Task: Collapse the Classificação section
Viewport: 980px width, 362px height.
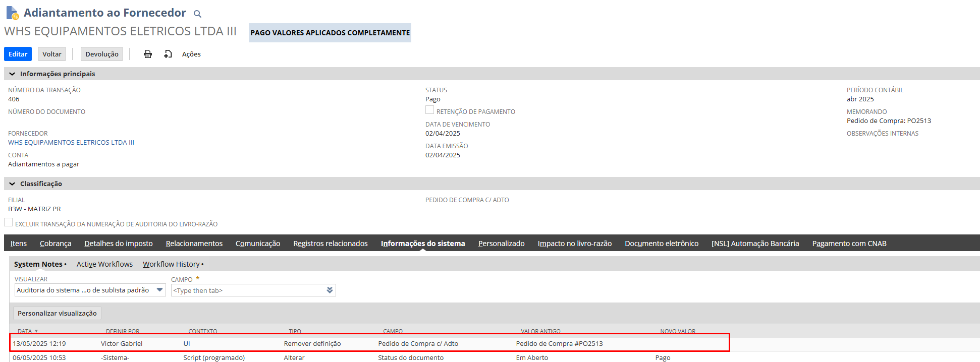Action: pyautogui.click(x=12, y=184)
